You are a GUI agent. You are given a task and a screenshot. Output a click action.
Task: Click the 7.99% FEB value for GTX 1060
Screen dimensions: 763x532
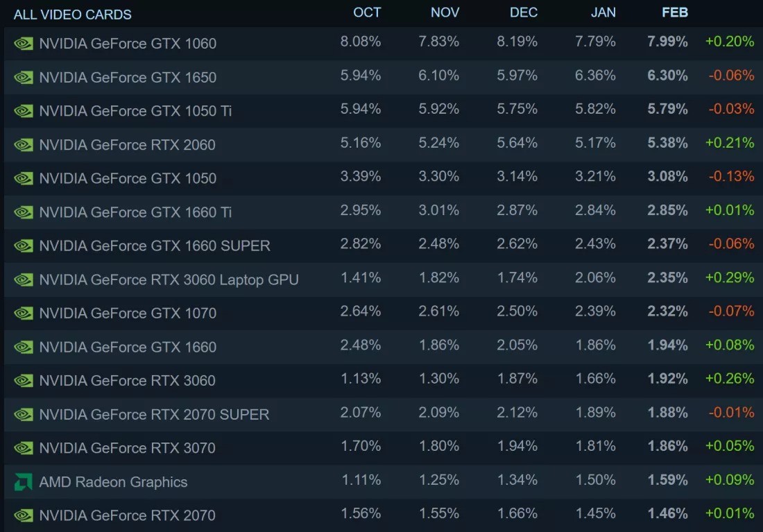(667, 42)
